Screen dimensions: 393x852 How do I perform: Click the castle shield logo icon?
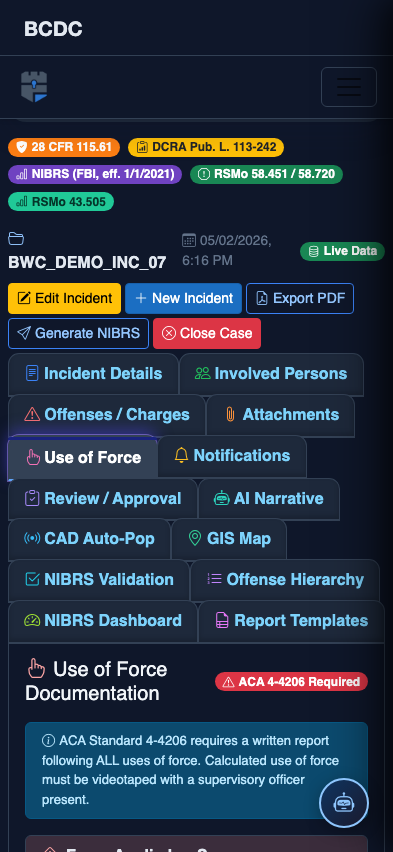pos(34,86)
